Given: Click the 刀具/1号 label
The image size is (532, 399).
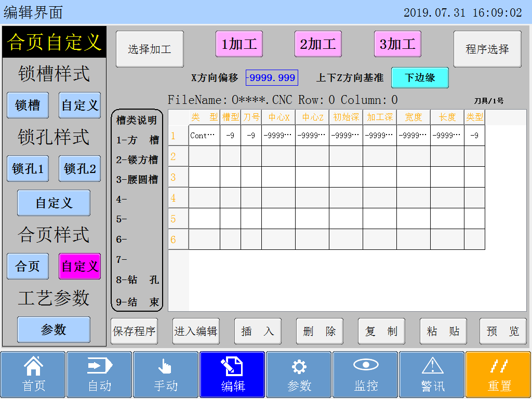Looking at the screenshot, I should pos(488,101).
